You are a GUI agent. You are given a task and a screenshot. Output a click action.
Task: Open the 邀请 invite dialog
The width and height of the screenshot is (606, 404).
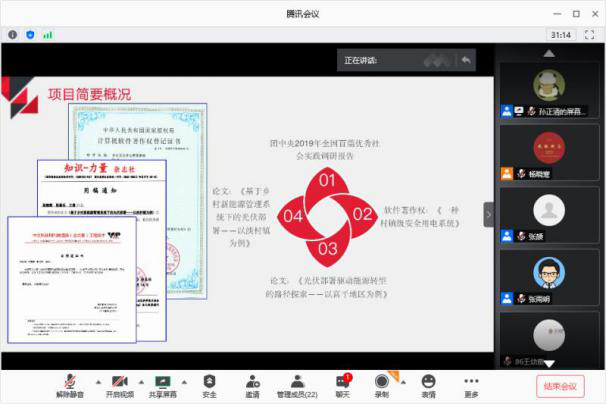pos(252,381)
